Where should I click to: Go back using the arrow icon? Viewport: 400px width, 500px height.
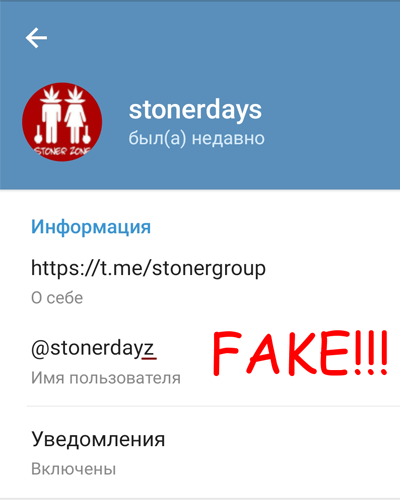coord(36,38)
